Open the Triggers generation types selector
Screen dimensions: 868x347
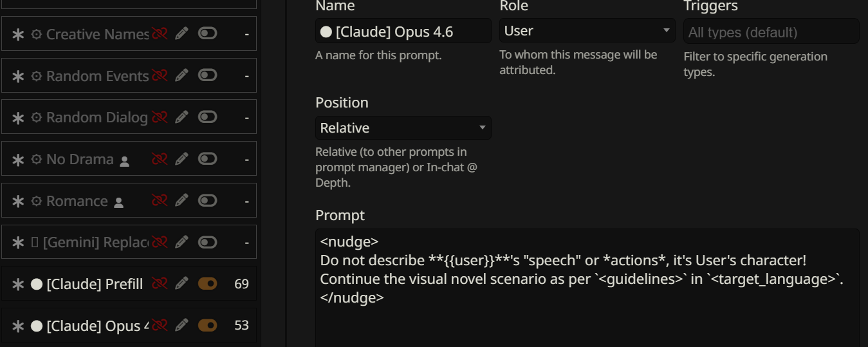pos(771,32)
